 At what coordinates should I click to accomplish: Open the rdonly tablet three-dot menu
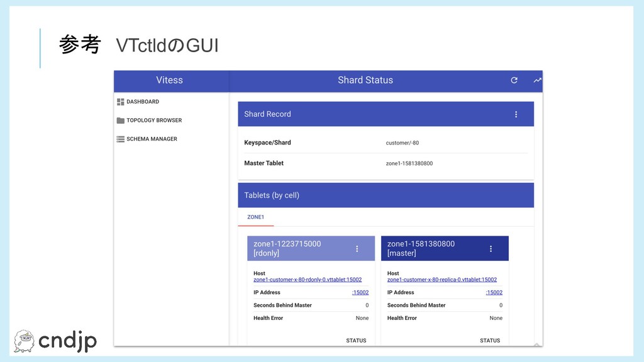357,249
